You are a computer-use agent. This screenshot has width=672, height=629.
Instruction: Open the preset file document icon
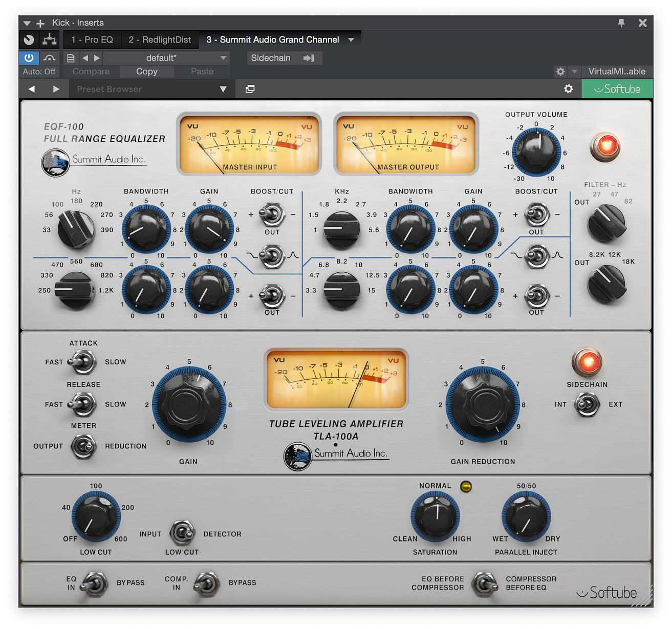click(x=71, y=58)
